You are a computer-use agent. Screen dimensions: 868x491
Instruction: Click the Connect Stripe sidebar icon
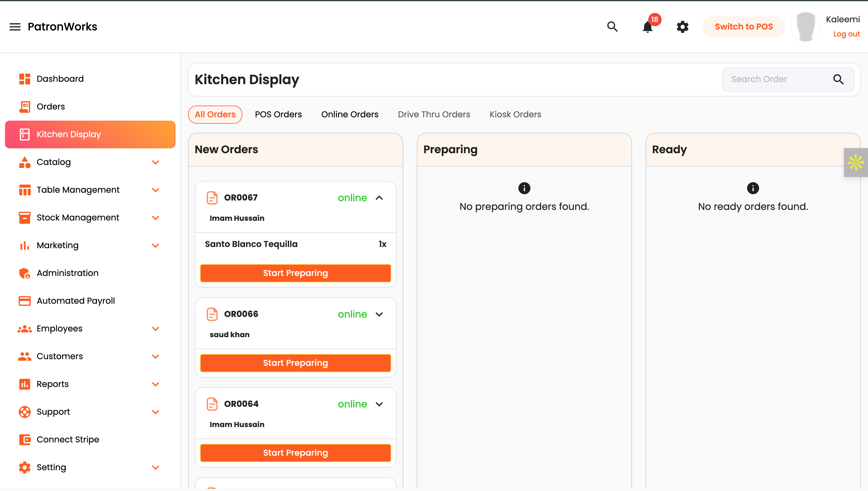click(x=25, y=439)
